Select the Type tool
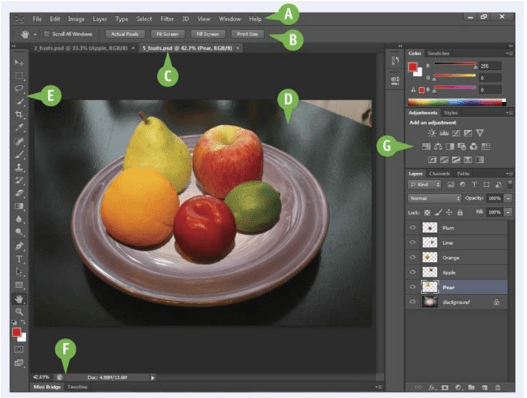The height and width of the screenshot is (398, 527). tap(19, 259)
